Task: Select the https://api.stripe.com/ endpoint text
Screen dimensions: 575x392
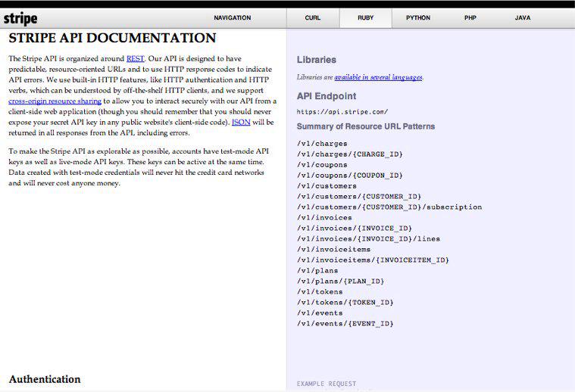Action: pyautogui.click(x=342, y=112)
